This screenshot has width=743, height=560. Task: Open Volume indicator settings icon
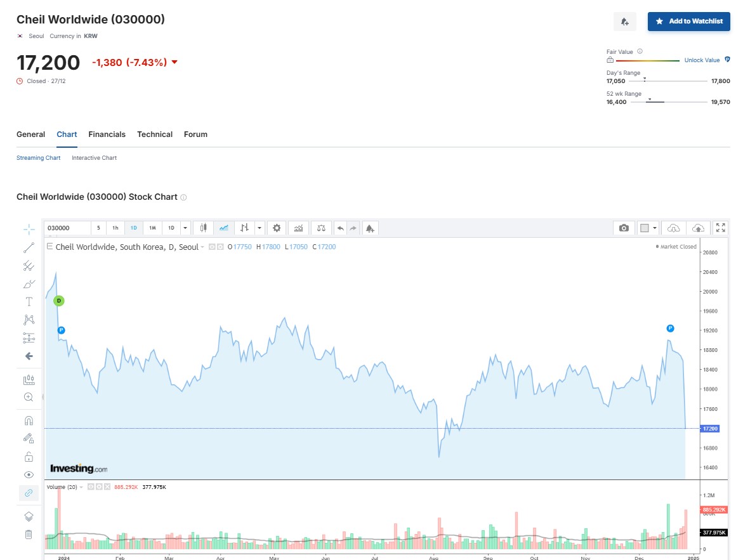point(99,486)
